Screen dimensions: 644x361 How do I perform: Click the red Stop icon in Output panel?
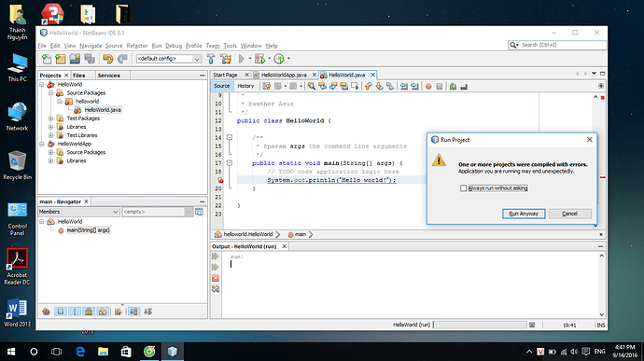coord(216,278)
